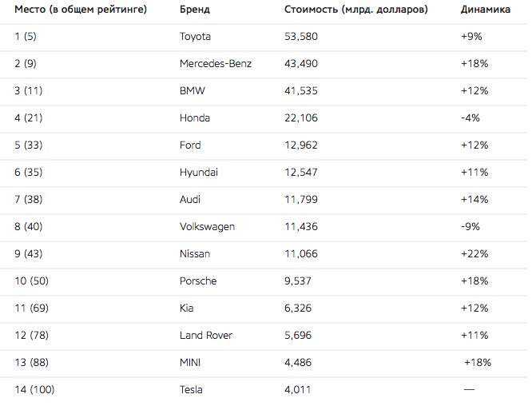Select the Audi brand cell
Image resolution: width=532 pixels, height=410 pixels.
190,200
